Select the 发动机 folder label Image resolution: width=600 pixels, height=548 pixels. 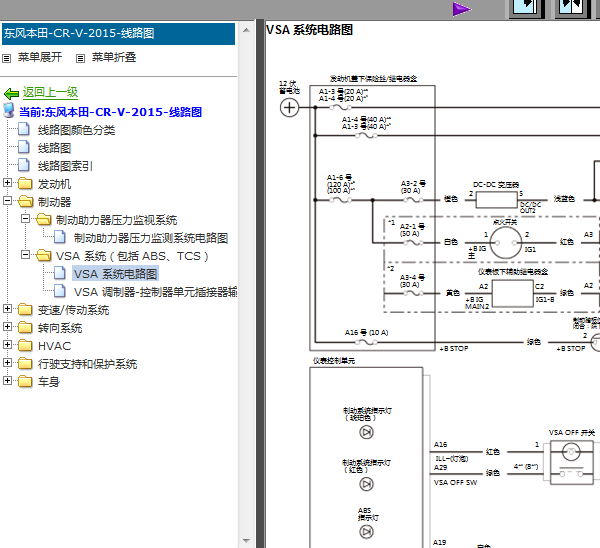54,184
